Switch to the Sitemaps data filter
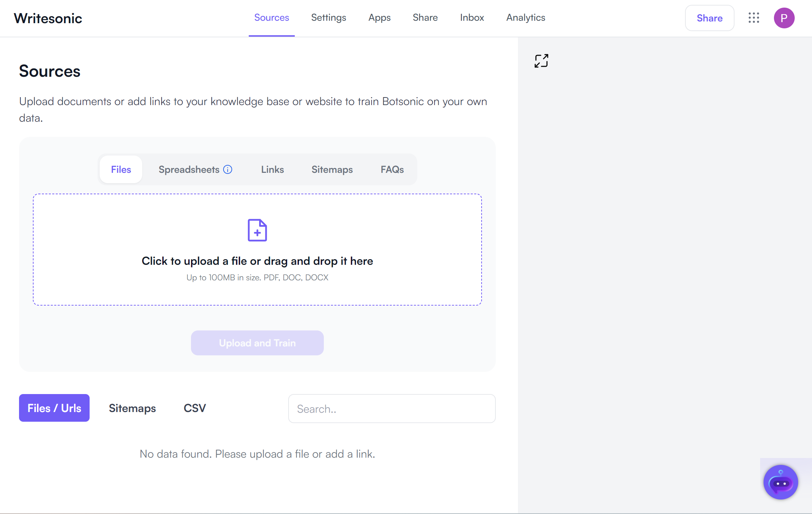812x514 pixels. pyautogui.click(x=132, y=408)
